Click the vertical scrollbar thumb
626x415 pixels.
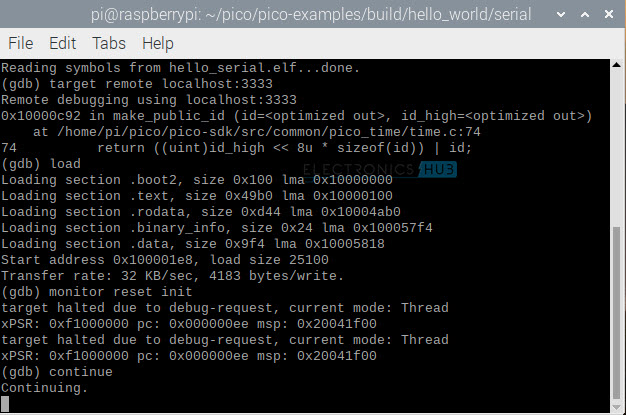[x=617, y=310]
